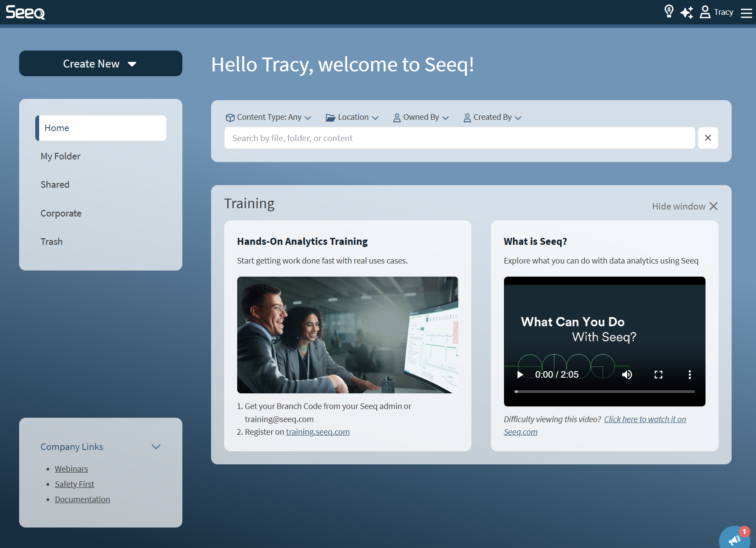Viewport: 756px width, 548px height.
Task: Open the lightbulb tips icon
Action: (x=669, y=11)
